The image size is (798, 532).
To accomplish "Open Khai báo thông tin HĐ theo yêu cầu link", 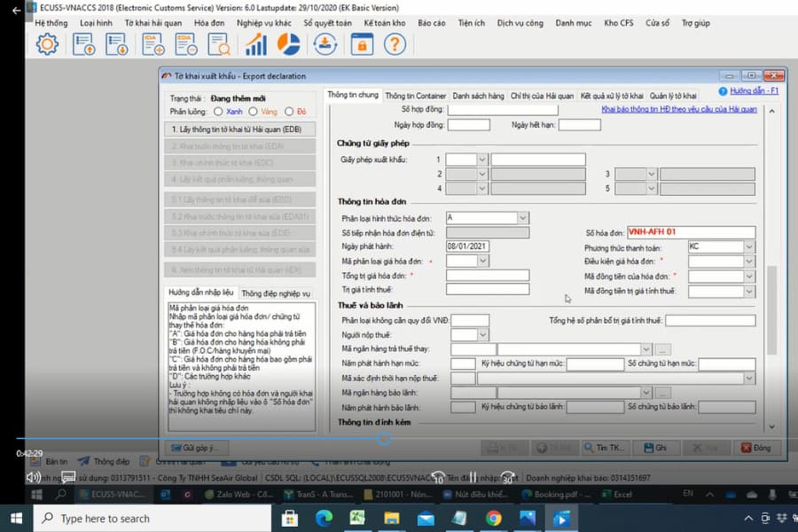I will (679, 109).
